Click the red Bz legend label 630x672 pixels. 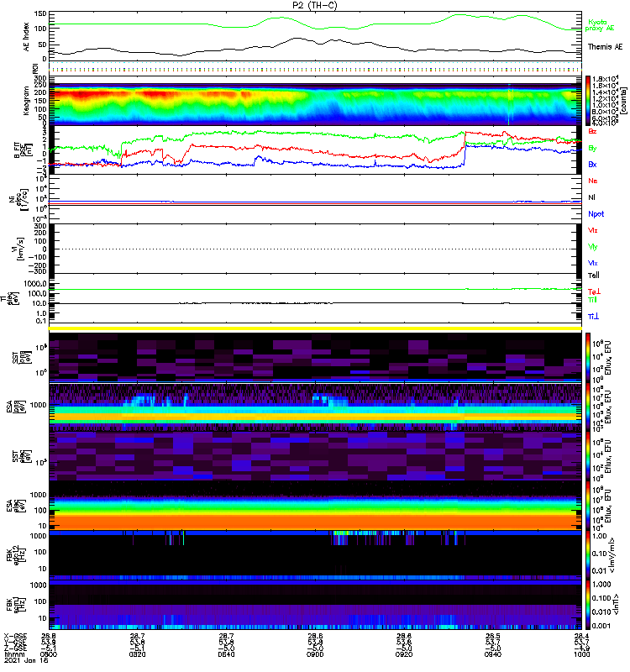[x=592, y=131]
